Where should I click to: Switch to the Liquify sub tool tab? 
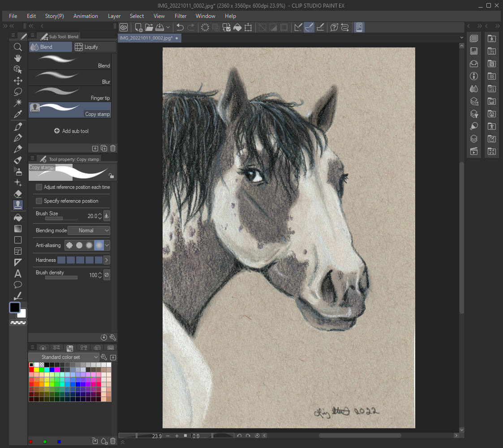click(91, 47)
